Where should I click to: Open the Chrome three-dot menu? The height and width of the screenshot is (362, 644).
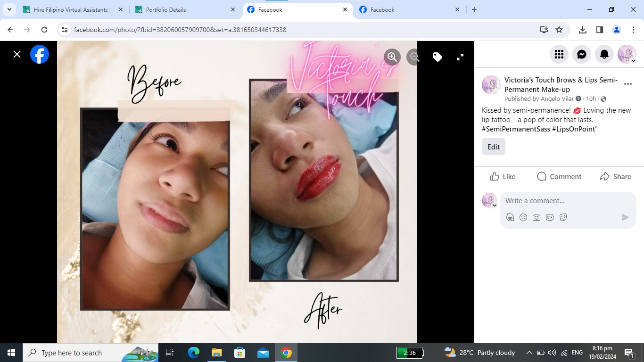click(x=634, y=30)
